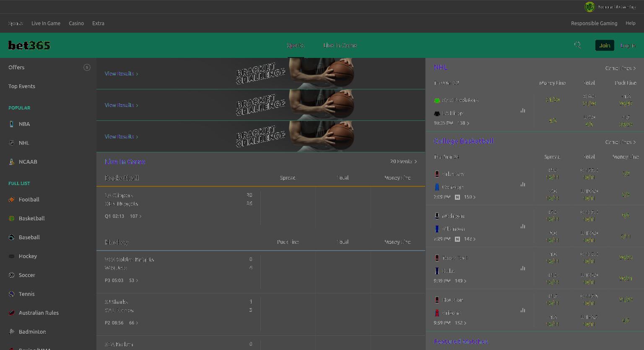
Task: Select the Live In Game tab in the green header
Action: tap(340, 45)
